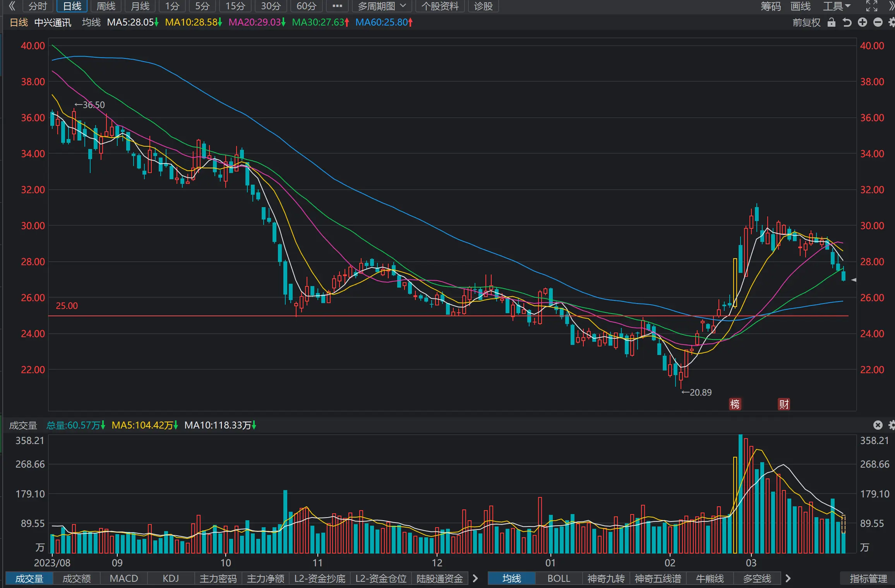Open the more periods ellipsis menu

pos(337,6)
